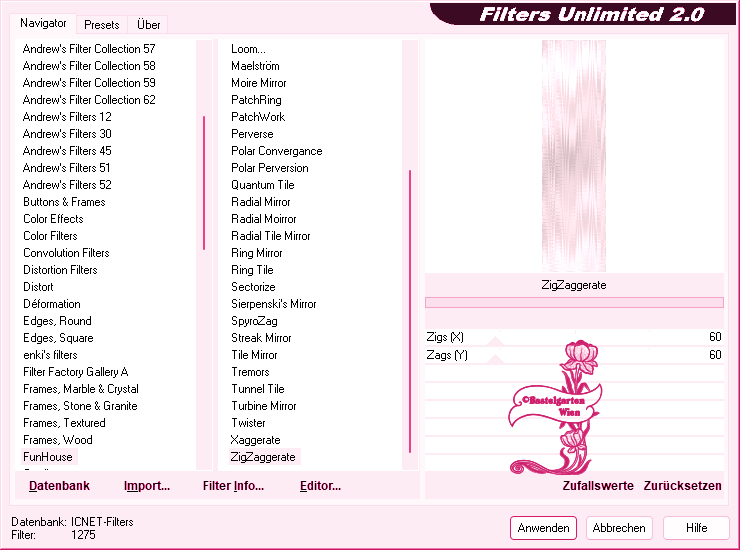Choose the Tunnel Tile filter
The image size is (740, 550).
[258, 389]
